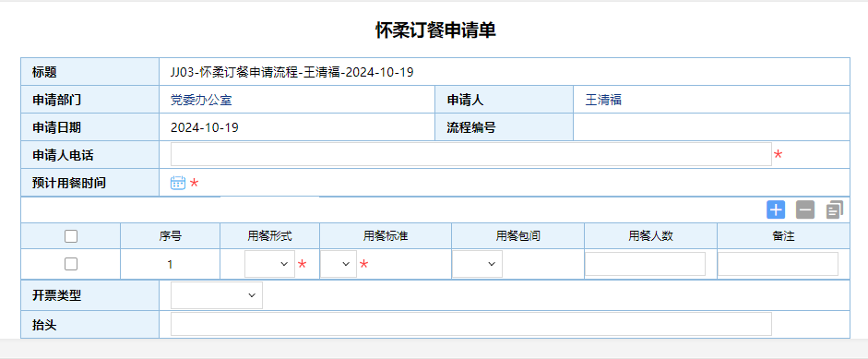Focus the 备注 input in row 1
This screenshot has width=868, height=359.
778,264
